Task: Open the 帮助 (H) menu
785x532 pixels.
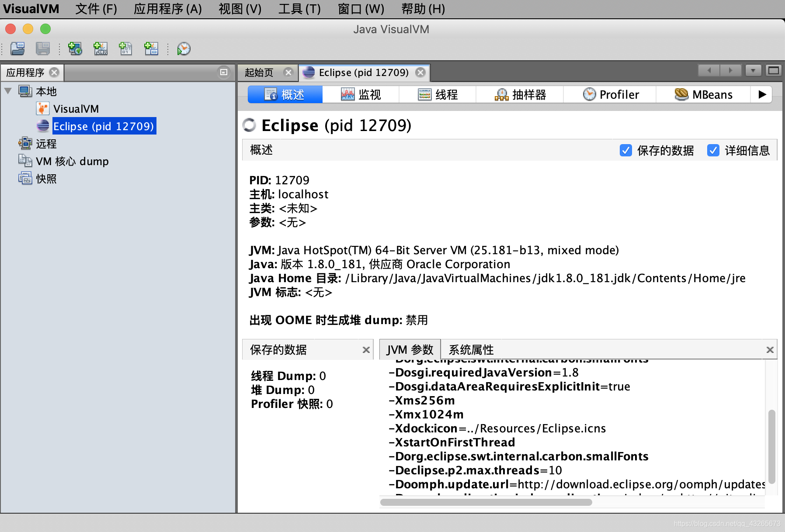Action: click(x=423, y=9)
